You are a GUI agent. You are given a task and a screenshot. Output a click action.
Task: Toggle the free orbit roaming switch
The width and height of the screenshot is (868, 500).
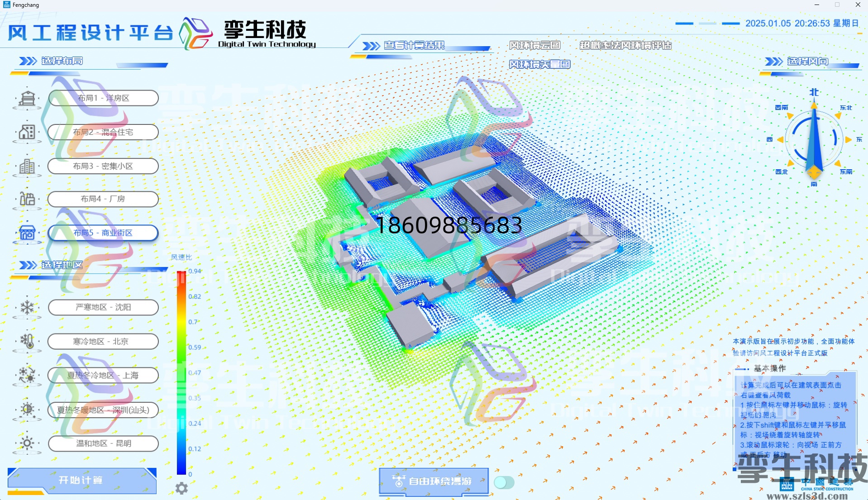coord(504,482)
